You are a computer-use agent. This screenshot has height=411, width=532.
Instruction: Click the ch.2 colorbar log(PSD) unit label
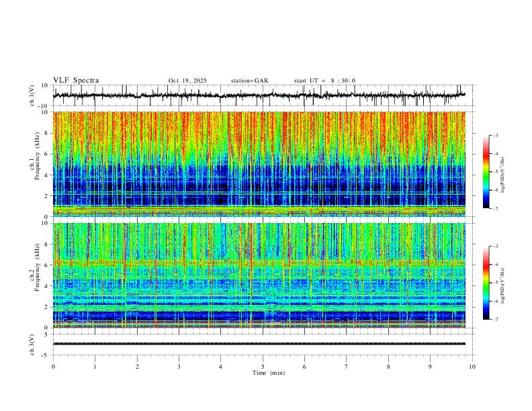[503, 286]
